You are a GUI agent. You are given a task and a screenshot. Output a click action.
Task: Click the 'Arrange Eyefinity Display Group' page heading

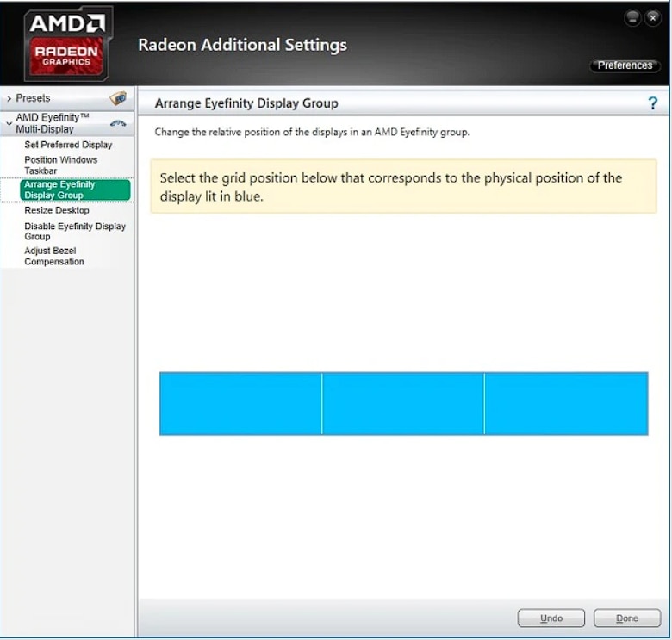[x=246, y=103]
